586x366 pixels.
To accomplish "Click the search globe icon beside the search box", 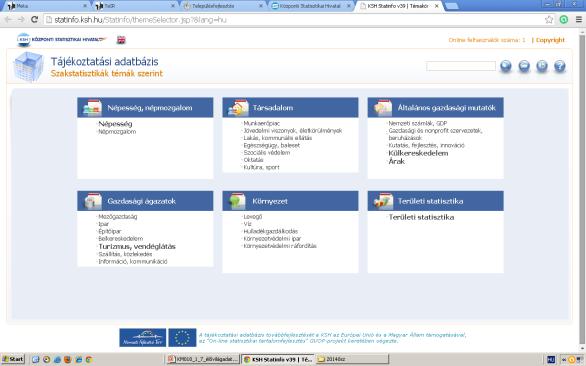I will (506, 66).
